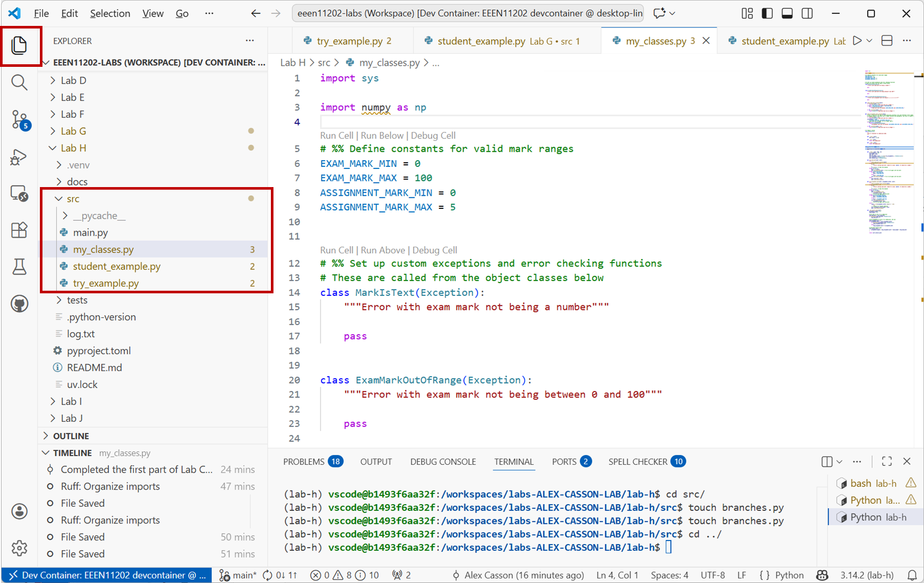Image resolution: width=924 pixels, height=583 pixels.
Task: Open Source Control view with 5 changes
Action: point(19,120)
